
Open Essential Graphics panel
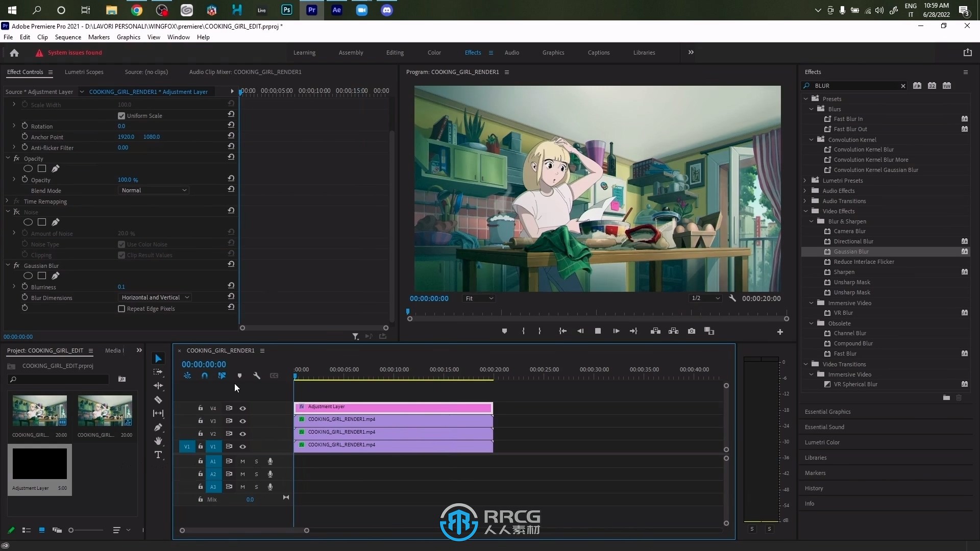tap(827, 412)
